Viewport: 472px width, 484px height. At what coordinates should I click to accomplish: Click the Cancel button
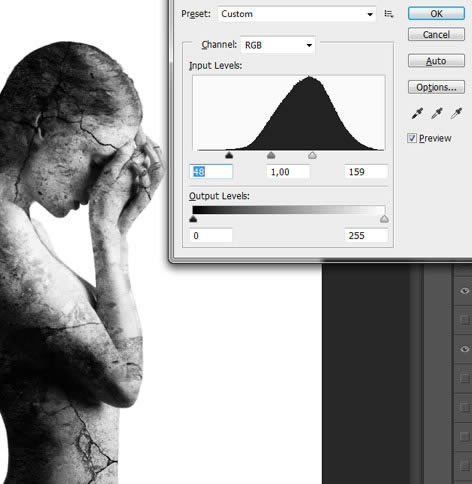pos(436,34)
